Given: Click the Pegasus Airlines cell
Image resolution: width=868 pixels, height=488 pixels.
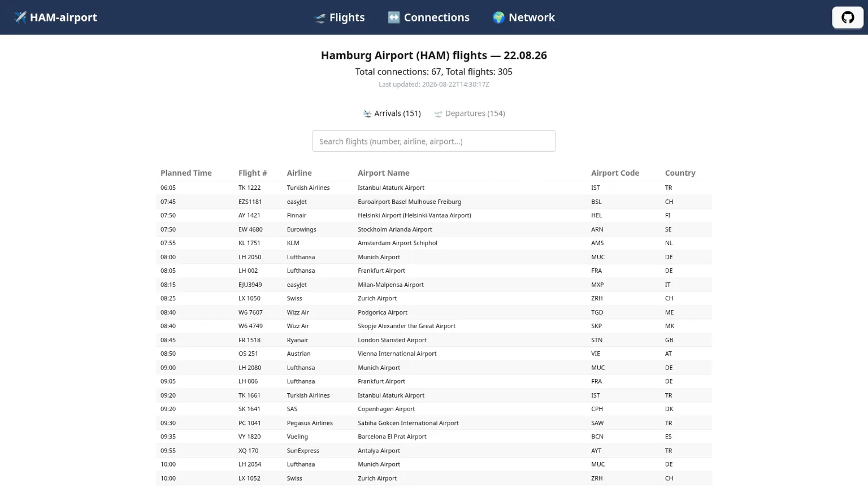Looking at the screenshot, I should pos(310,423).
